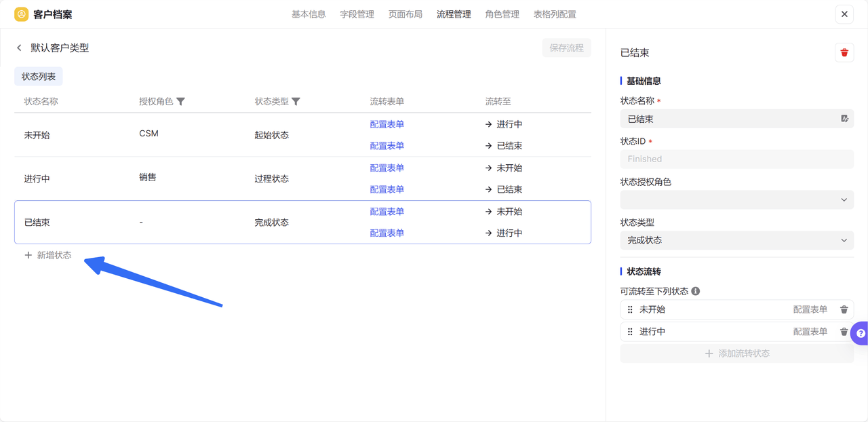
Task: Select the 进行中 status row
Action: 203,178
